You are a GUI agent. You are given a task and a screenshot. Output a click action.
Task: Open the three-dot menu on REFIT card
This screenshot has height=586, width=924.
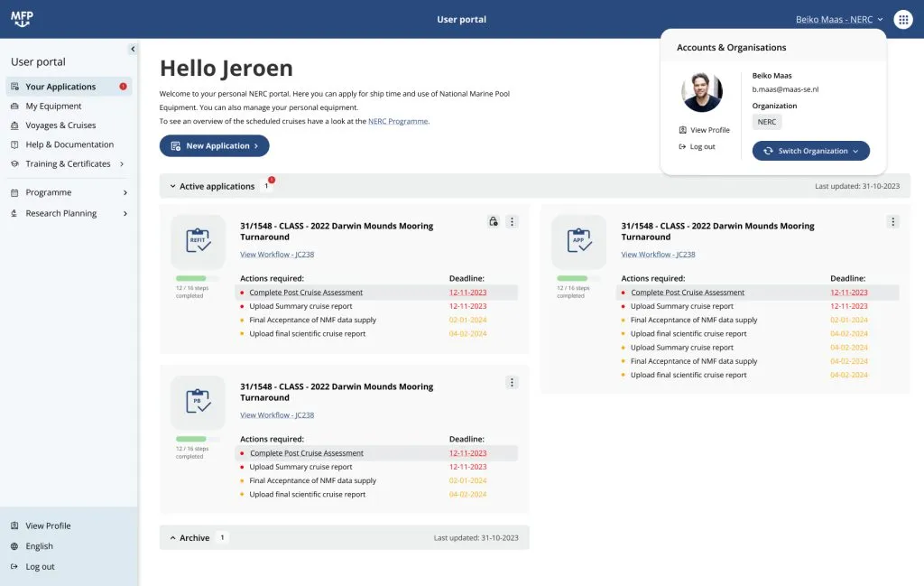[512, 221]
